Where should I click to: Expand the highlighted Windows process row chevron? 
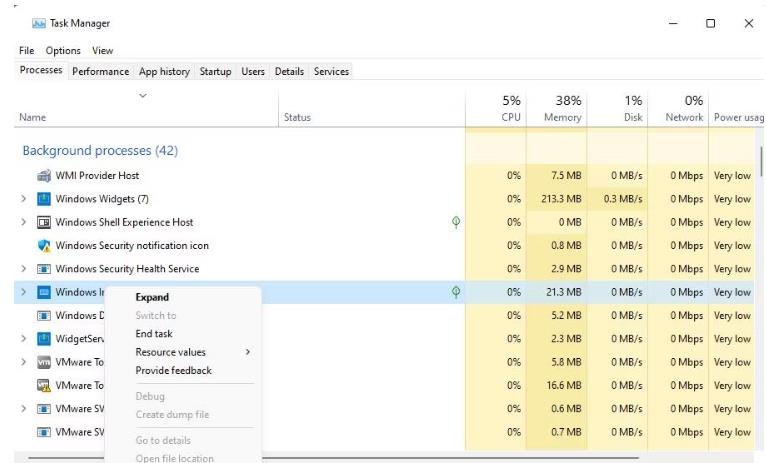click(23, 292)
